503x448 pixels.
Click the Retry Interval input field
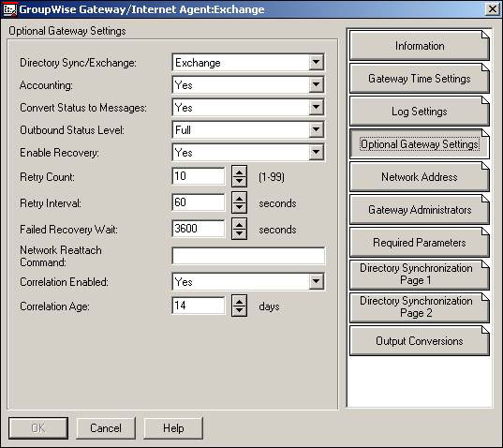pyautogui.click(x=199, y=202)
